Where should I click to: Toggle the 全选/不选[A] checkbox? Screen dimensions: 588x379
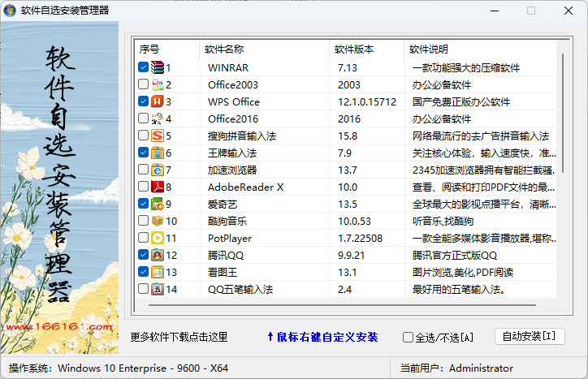(x=408, y=338)
